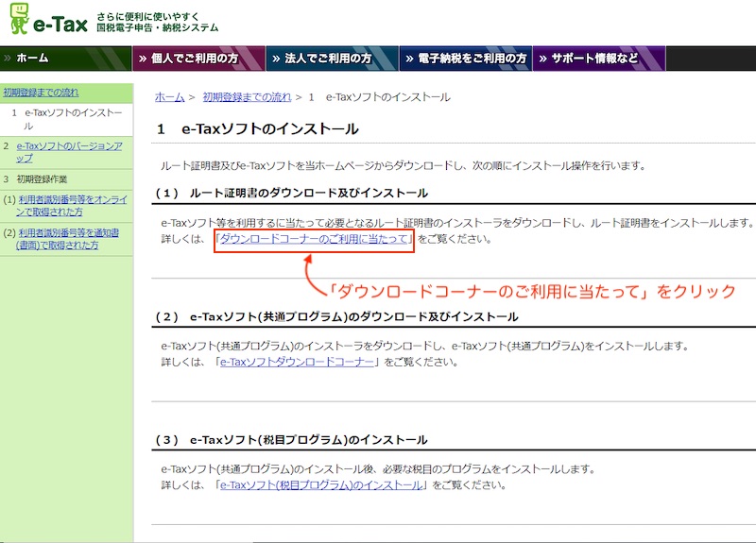Click heading (3) e-Taxソフト(税目プログラム)のインストール

click(x=292, y=440)
